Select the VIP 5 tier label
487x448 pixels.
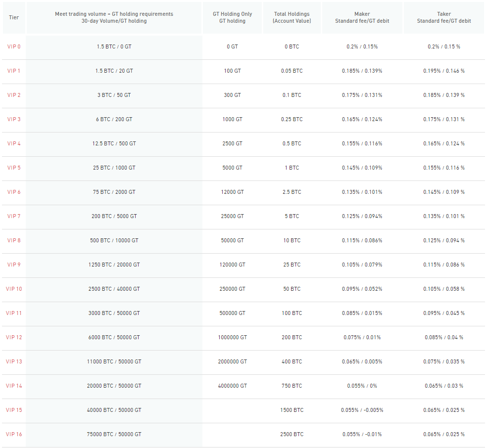coord(14,168)
